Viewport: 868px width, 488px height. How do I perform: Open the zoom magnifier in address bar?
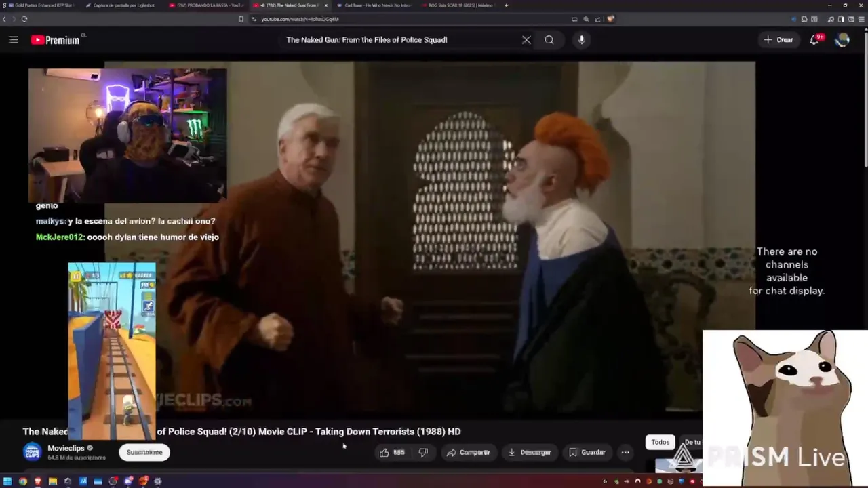(587, 19)
